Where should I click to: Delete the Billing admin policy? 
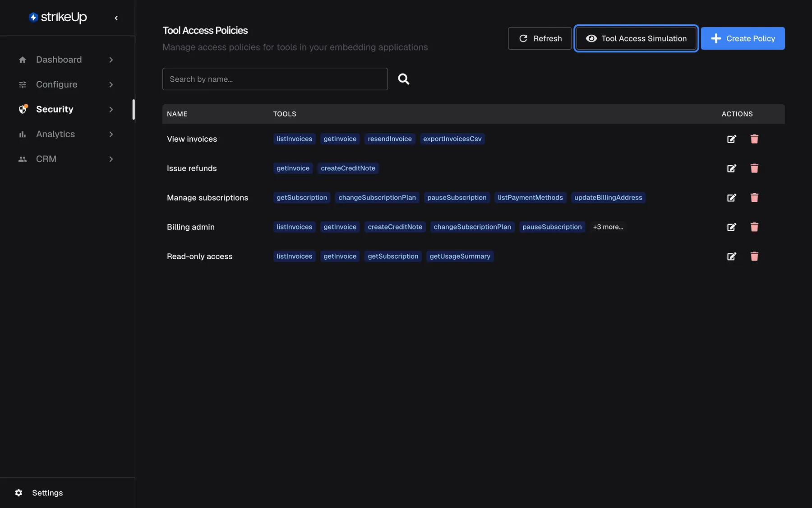click(x=754, y=227)
